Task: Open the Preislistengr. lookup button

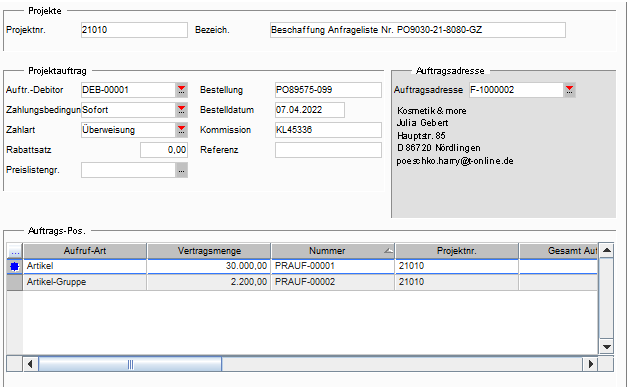Action: tap(182, 170)
